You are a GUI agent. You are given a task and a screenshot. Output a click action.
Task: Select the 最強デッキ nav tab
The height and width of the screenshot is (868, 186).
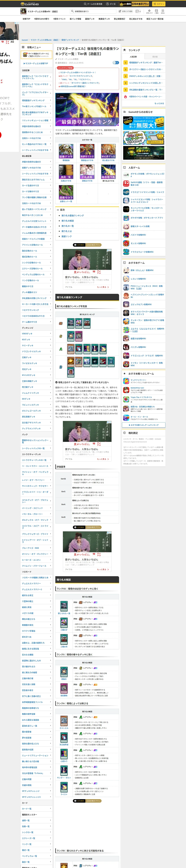[90, 19]
